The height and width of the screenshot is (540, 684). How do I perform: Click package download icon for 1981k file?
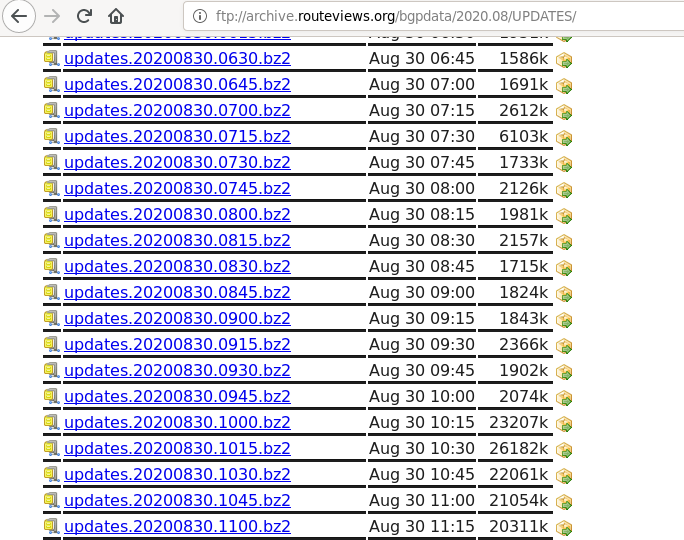(564, 216)
